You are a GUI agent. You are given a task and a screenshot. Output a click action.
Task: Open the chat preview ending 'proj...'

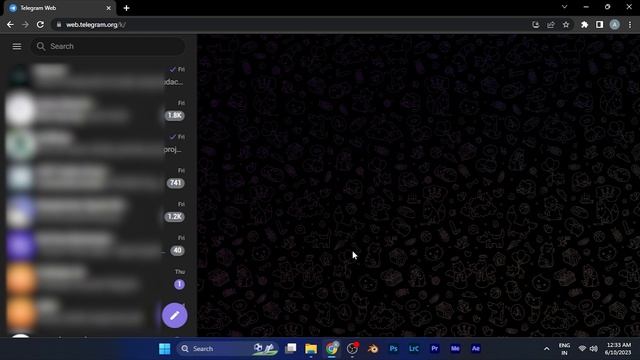pyautogui.click(x=98, y=144)
